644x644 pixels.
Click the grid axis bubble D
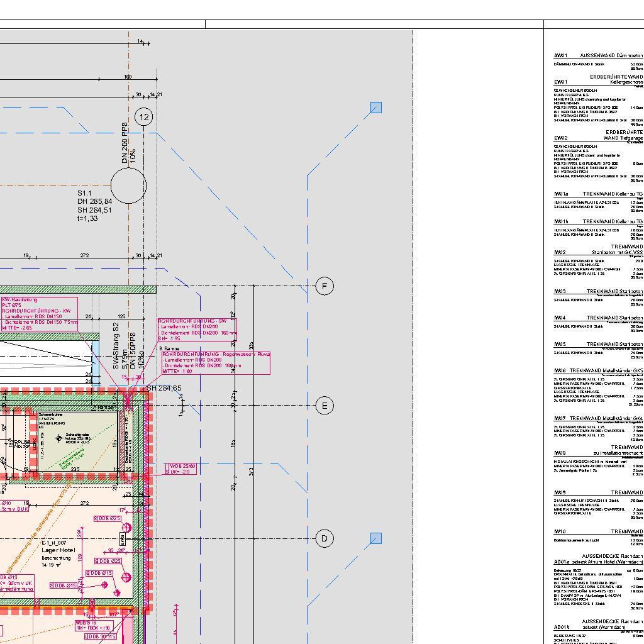(x=325, y=538)
